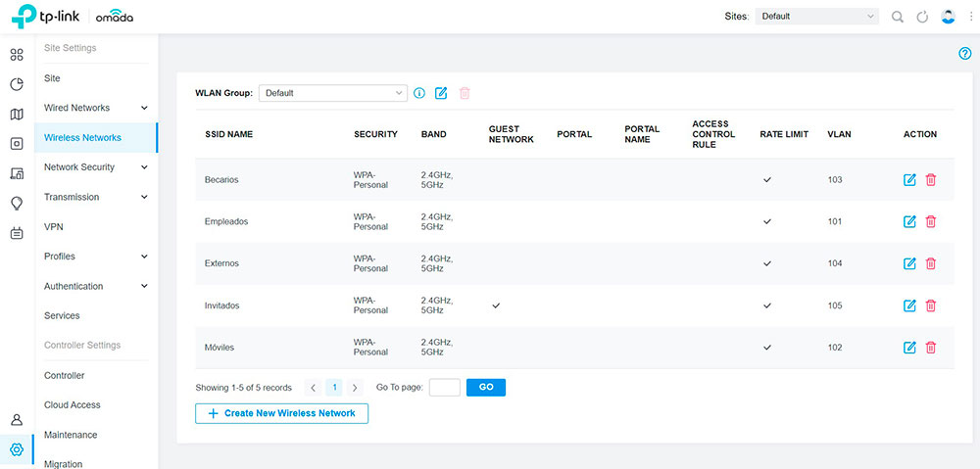This screenshot has height=469, width=980.
Task: Expand the Authentication menu
Action: (x=96, y=287)
